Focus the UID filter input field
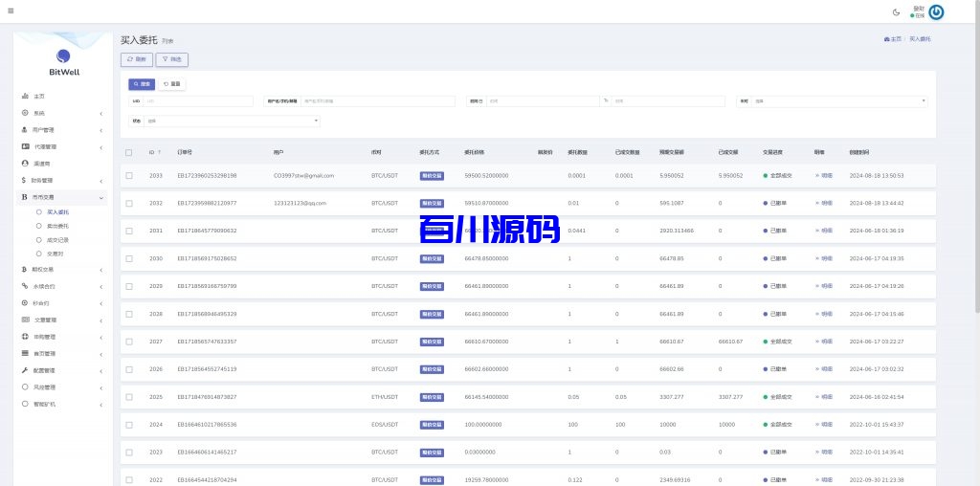The image size is (980, 486). click(198, 101)
